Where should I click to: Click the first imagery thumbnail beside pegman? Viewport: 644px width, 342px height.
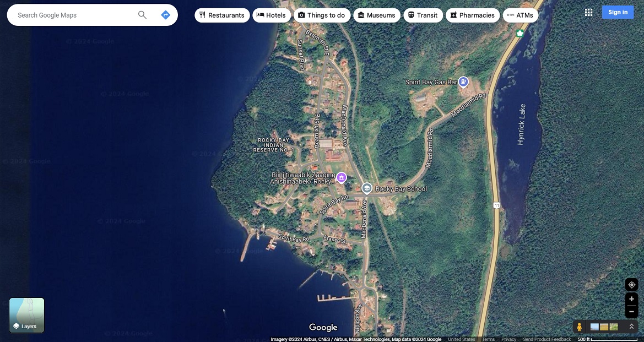594,327
